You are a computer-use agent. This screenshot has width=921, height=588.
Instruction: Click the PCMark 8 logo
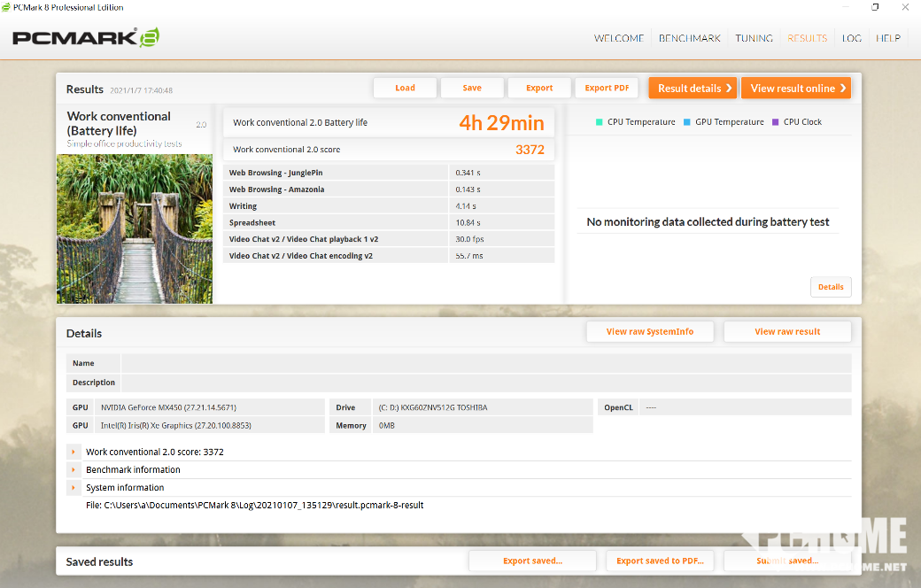pyautogui.click(x=86, y=38)
